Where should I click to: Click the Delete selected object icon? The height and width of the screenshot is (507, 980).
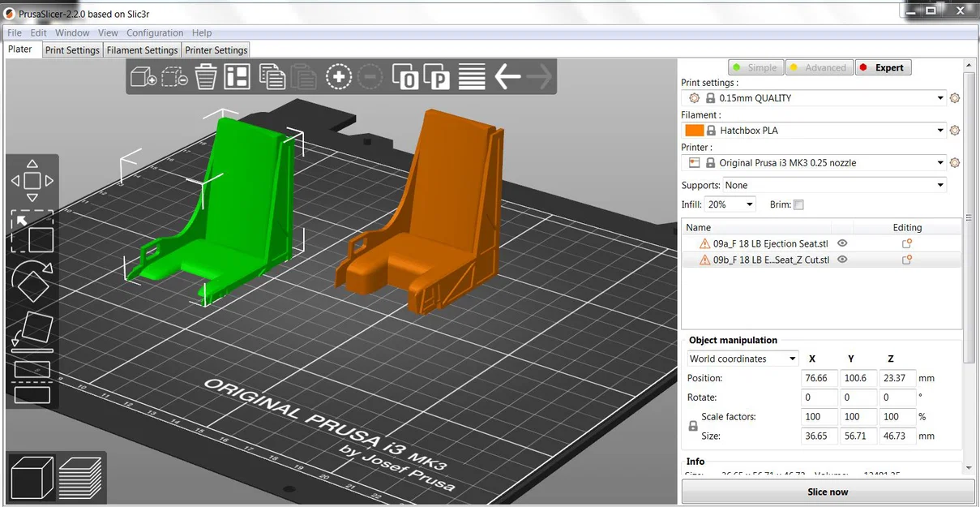[x=174, y=77]
